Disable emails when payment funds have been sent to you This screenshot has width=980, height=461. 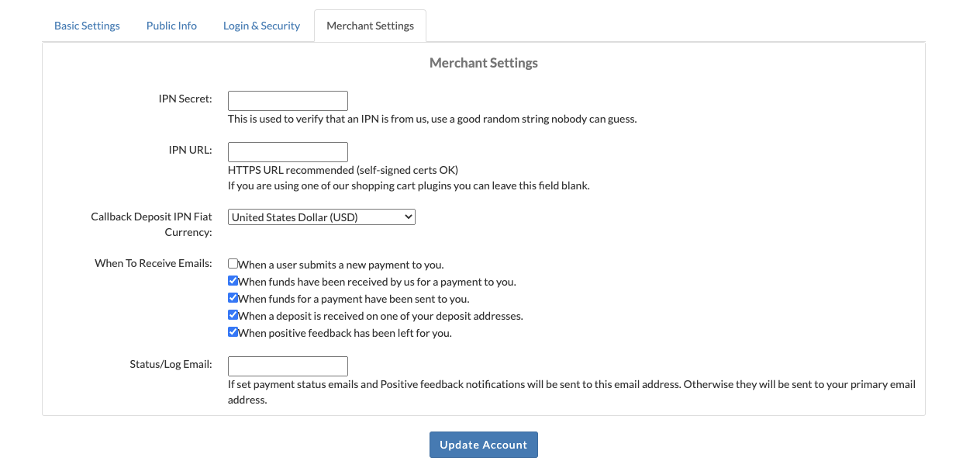[233, 298]
